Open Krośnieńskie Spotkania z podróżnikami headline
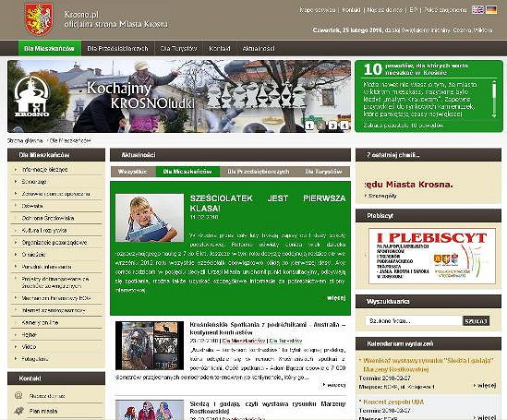Viewport: 507px width, 420px height. pos(268,329)
